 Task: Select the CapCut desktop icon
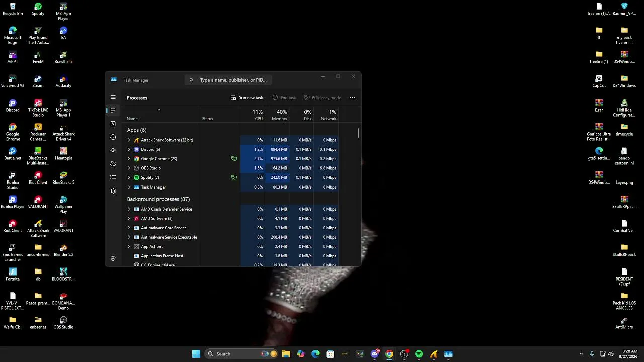pyautogui.click(x=599, y=80)
